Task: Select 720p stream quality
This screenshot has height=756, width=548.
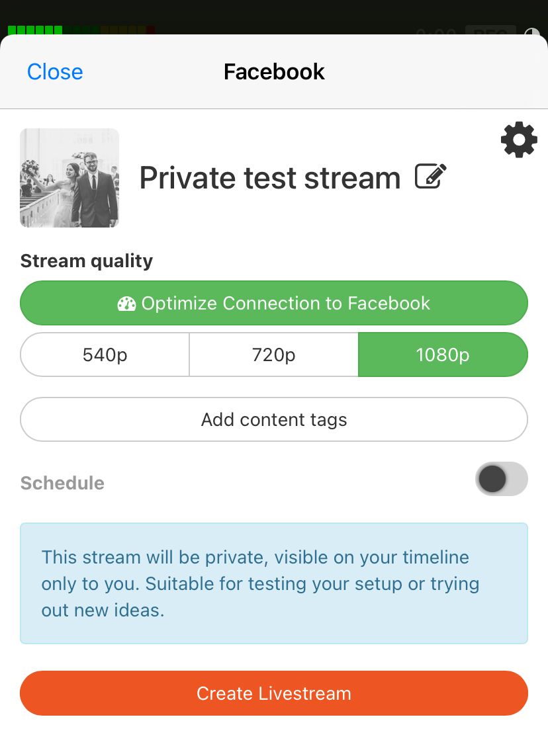Action: [274, 355]
